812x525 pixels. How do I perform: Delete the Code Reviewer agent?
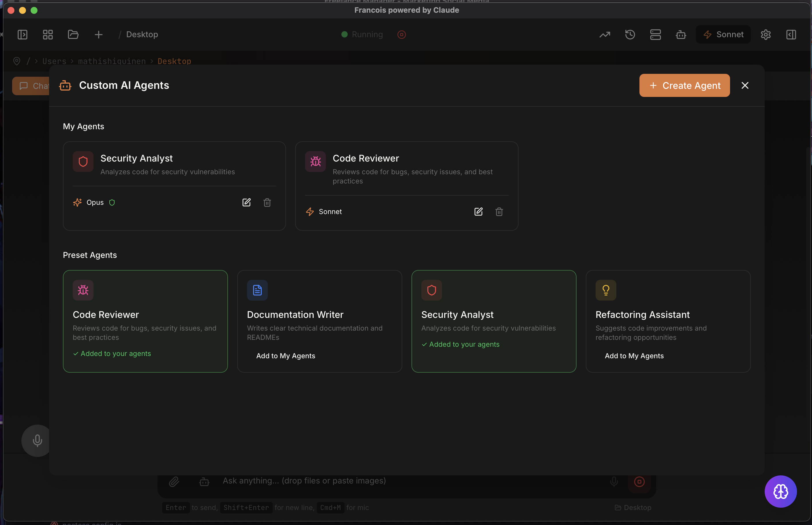tap(499, 211)
